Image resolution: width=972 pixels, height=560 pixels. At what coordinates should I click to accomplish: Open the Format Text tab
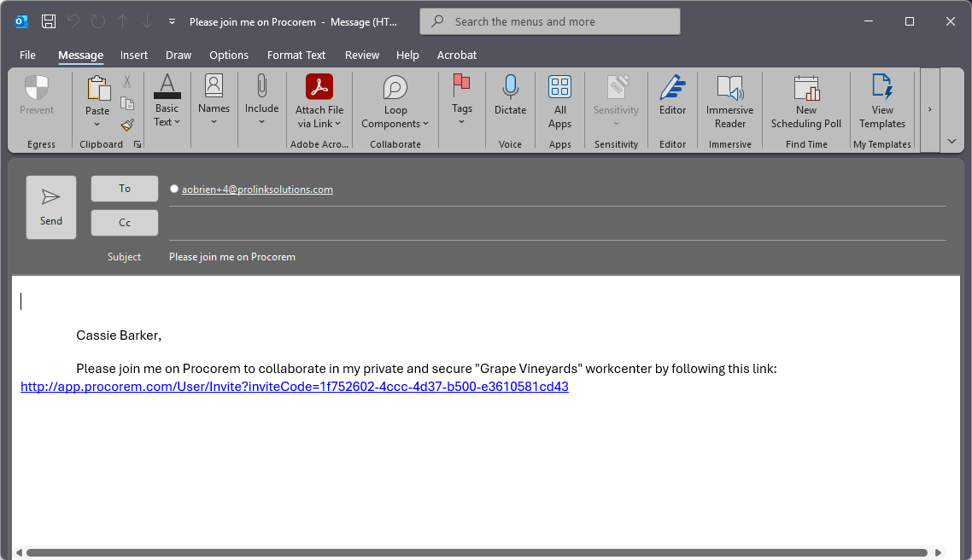click(x=296, y=55)
